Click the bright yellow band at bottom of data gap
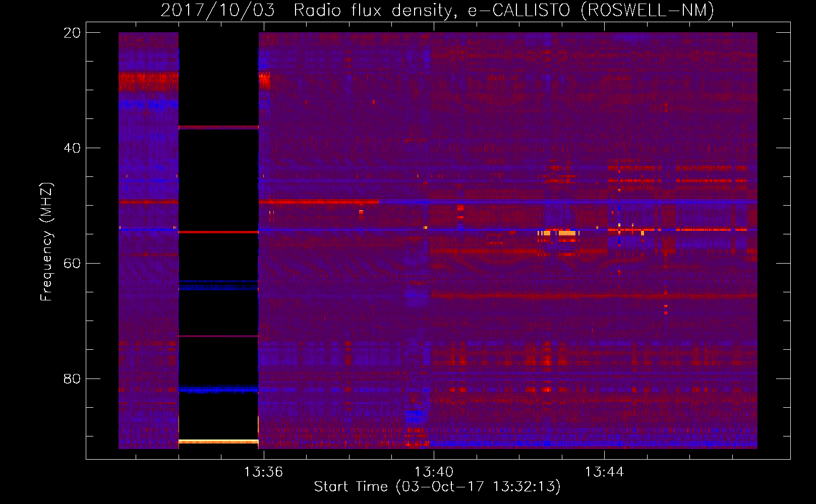Viewport: 816px width, 504px height. point(218,442)
